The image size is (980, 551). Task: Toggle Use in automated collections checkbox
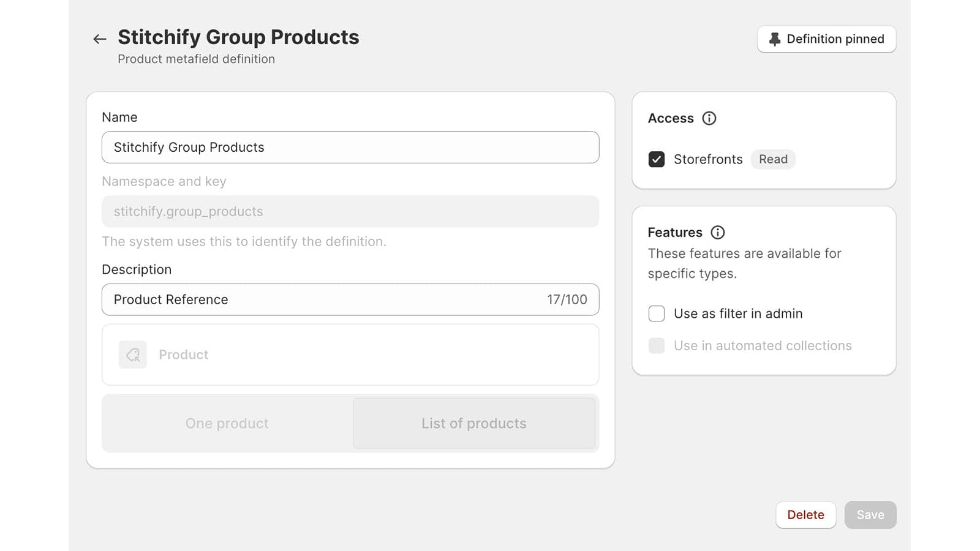click(x=657, y=346)
